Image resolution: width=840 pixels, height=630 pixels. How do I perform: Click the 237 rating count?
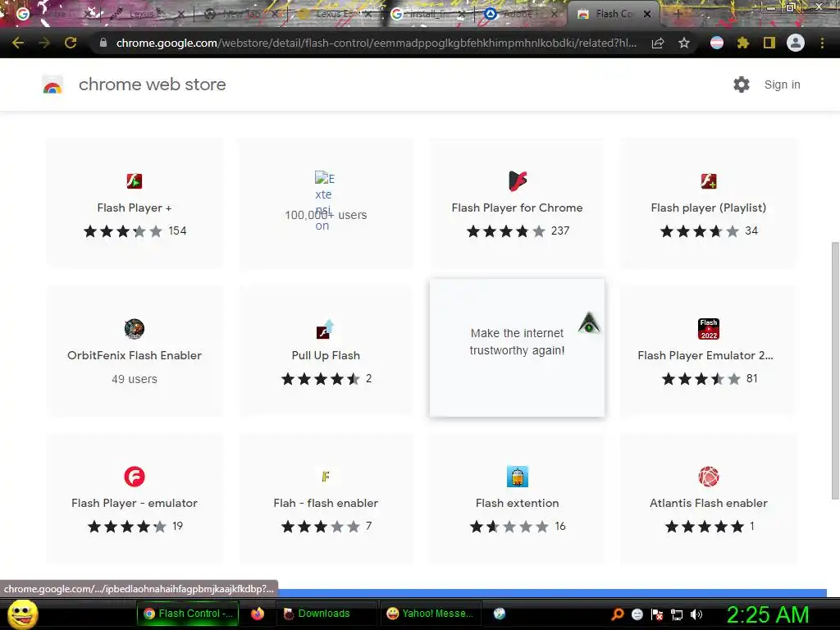560,231
